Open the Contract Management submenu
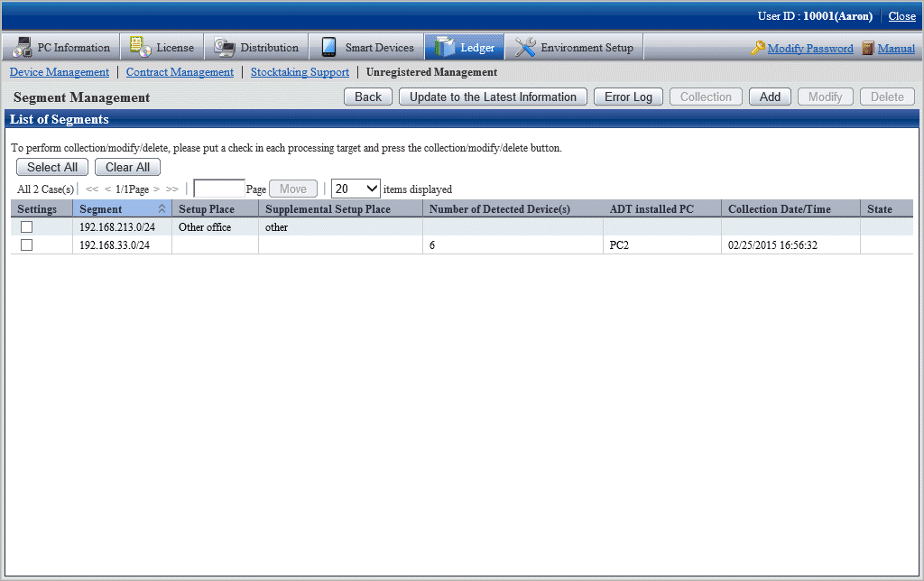 (180, 72)
